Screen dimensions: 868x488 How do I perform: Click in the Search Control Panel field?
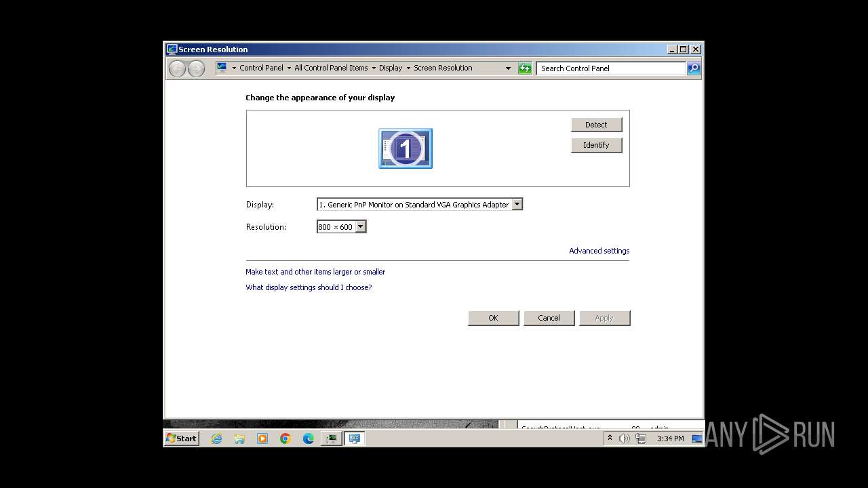coord(611,68)
